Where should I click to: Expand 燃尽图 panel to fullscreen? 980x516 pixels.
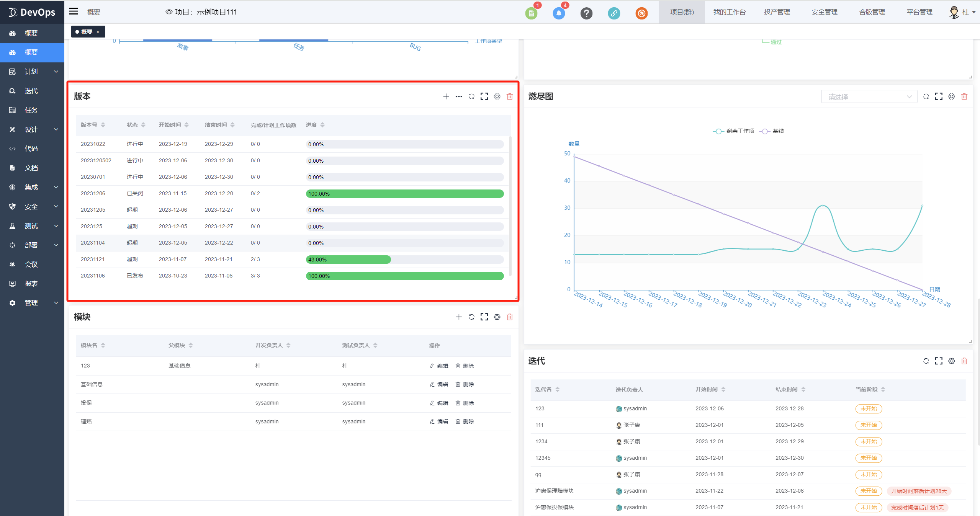(939, 96)
